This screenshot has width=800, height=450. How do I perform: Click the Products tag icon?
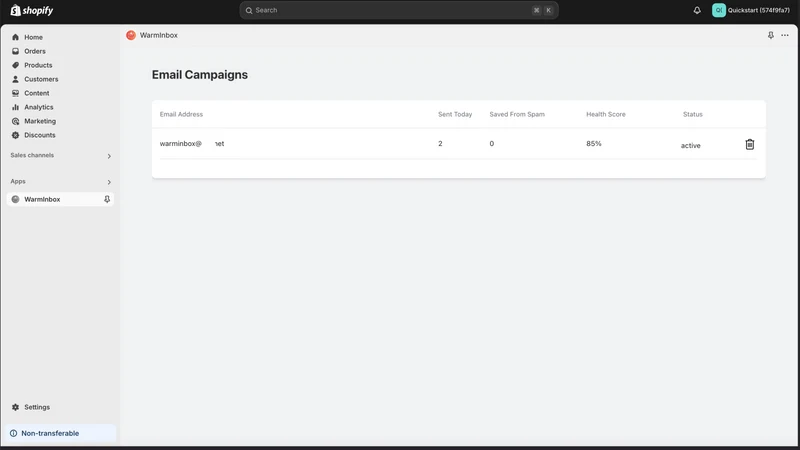[15, 65]
